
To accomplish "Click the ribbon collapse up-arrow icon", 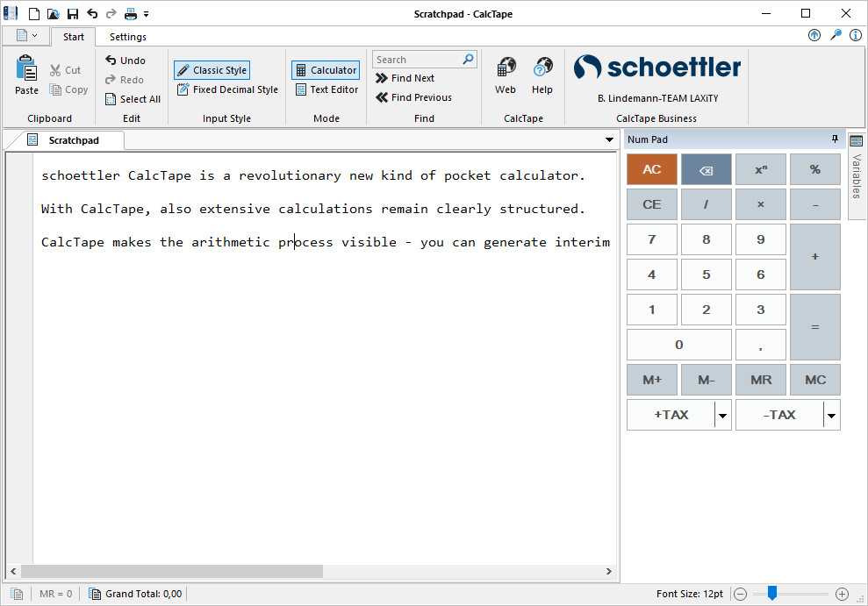I will (814, 35).
